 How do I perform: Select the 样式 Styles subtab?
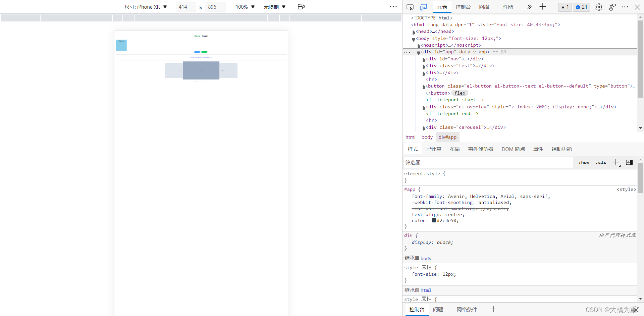pyautogui.click(x=413, y=149)
